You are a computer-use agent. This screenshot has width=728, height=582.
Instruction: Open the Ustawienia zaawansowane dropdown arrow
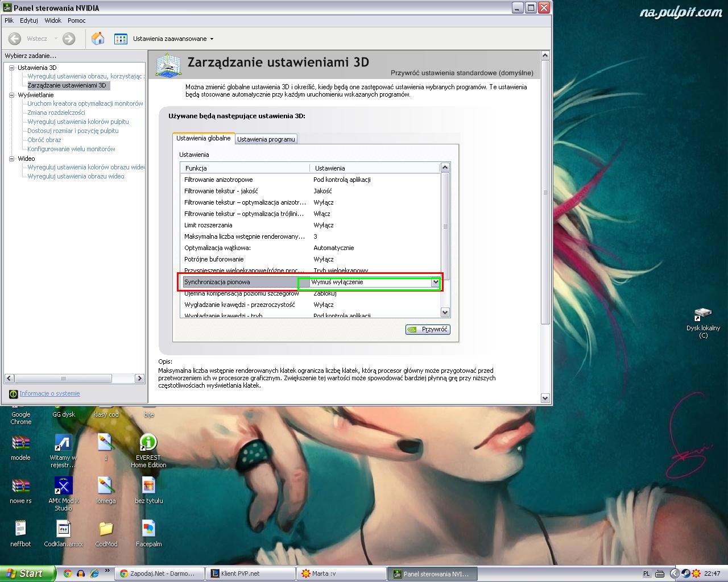(212, 39)
